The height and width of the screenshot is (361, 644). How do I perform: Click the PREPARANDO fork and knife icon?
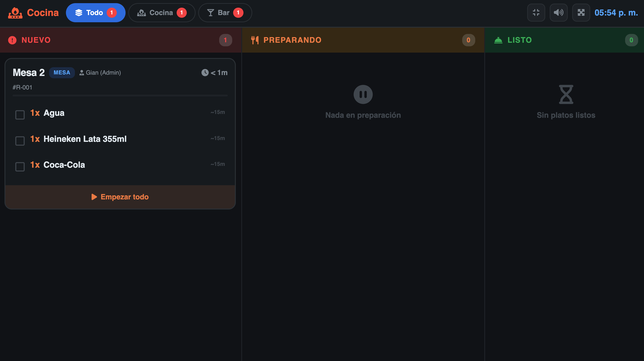click(x=255, y=40)
